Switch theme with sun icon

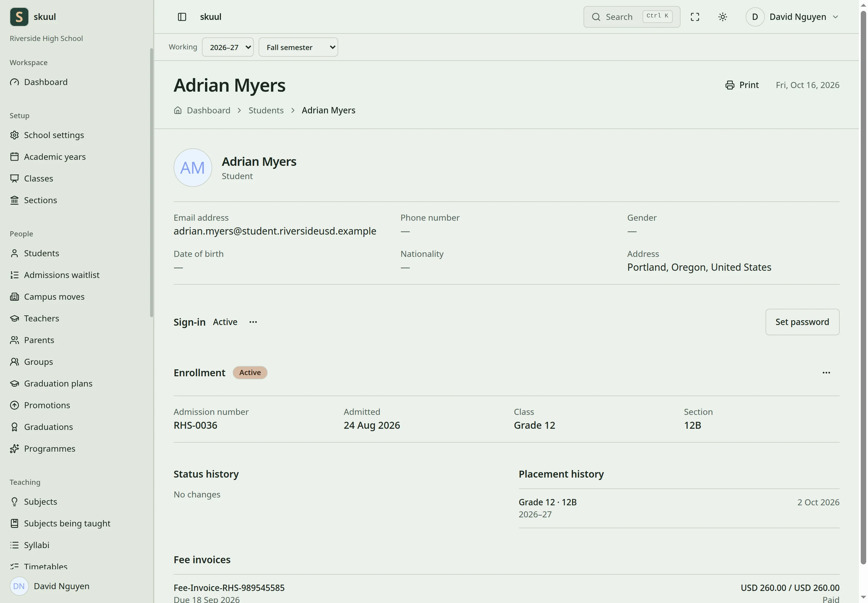[x=722, y=17]
